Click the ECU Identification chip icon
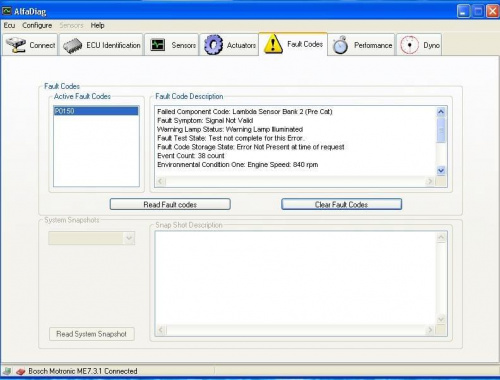This screenshot has width=500, height=380. tap(73, 45)
